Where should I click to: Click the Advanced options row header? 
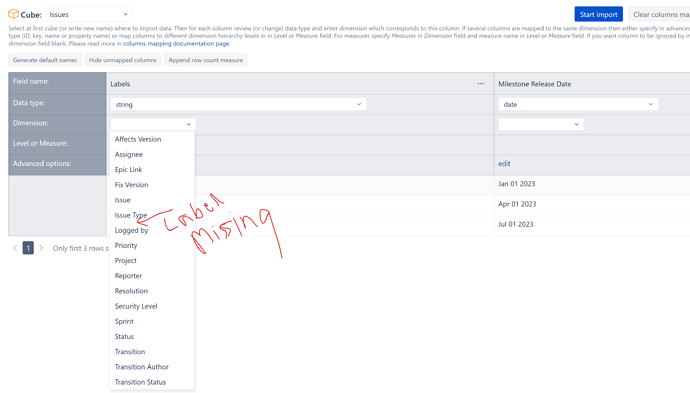click(57, 165)
